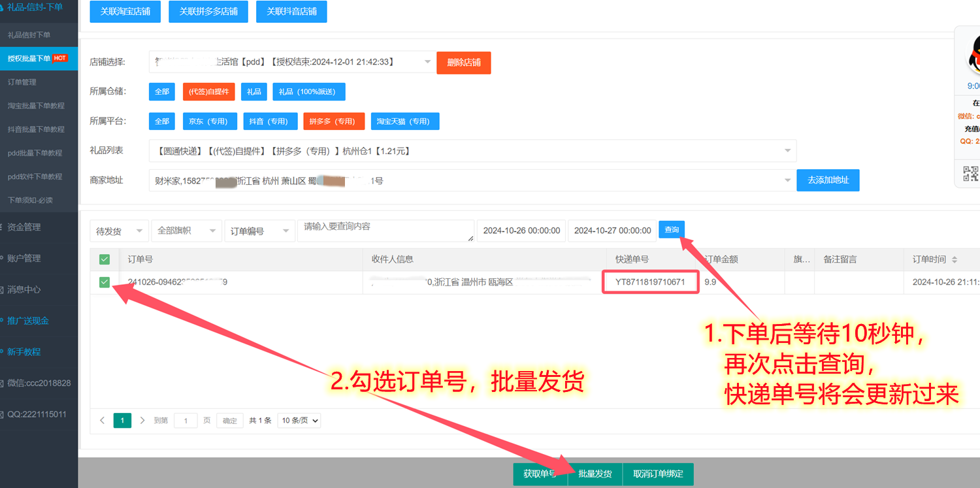This screenshot has width=980, height=488.
Task: Expand the 礼品列表 gift list dropdown
Action: tap(472, 151)
